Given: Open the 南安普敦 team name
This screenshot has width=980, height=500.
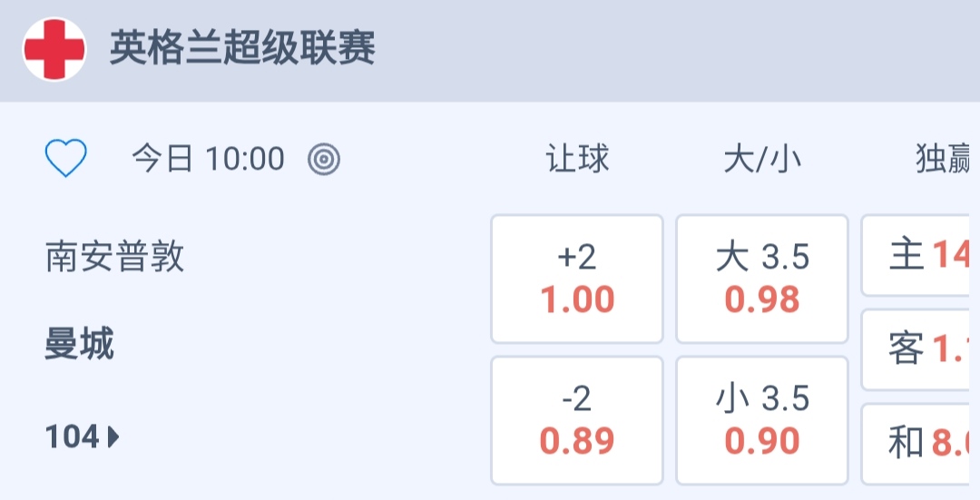Looking at the screenshot, I should click(115, 257).
